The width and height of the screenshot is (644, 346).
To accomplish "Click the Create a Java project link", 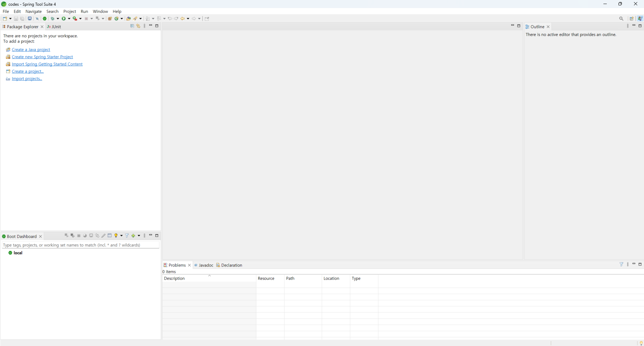I will pyautogui.click(x=31, y=50).
